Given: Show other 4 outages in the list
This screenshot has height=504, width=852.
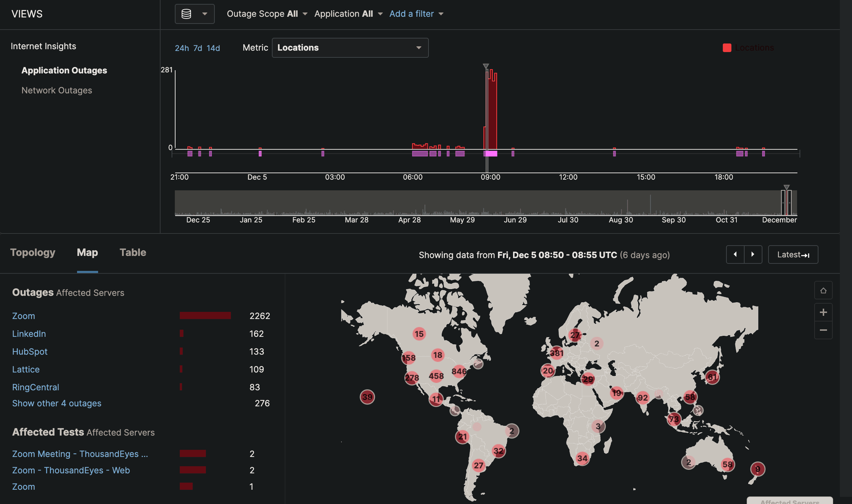Looking at the screenshot, I should click(x=56, y=403).
